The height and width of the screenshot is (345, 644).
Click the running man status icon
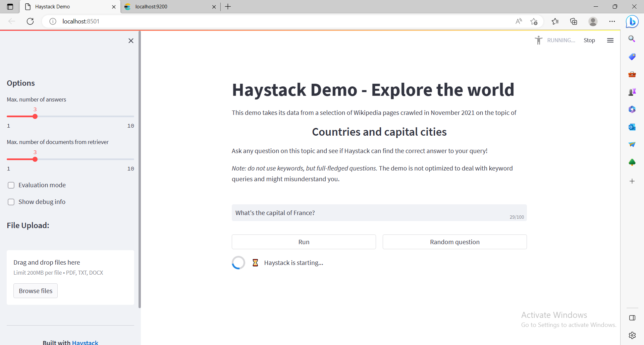pos(538,40)
